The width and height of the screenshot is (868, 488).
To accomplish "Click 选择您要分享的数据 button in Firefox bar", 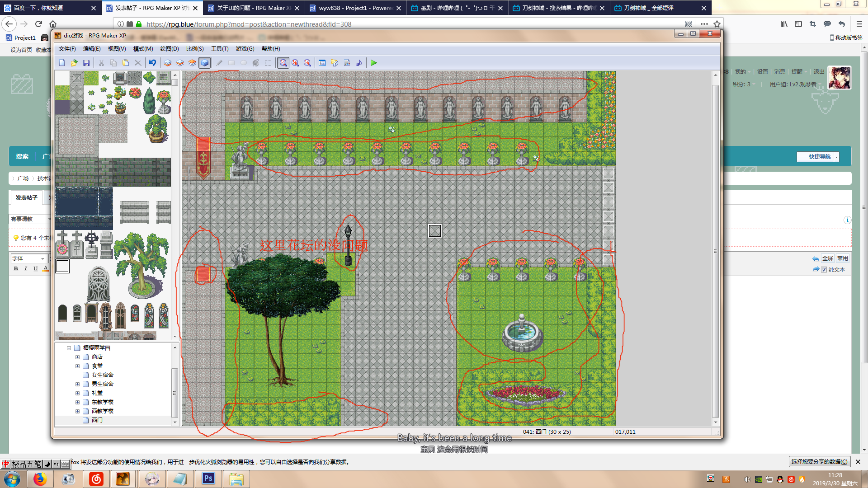I will click(819, 461).
